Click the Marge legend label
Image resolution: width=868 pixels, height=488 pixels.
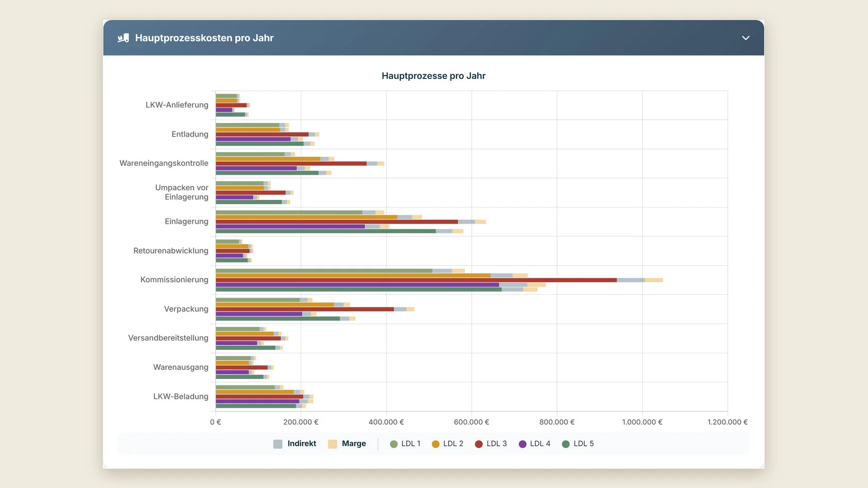tap(354, 443)
